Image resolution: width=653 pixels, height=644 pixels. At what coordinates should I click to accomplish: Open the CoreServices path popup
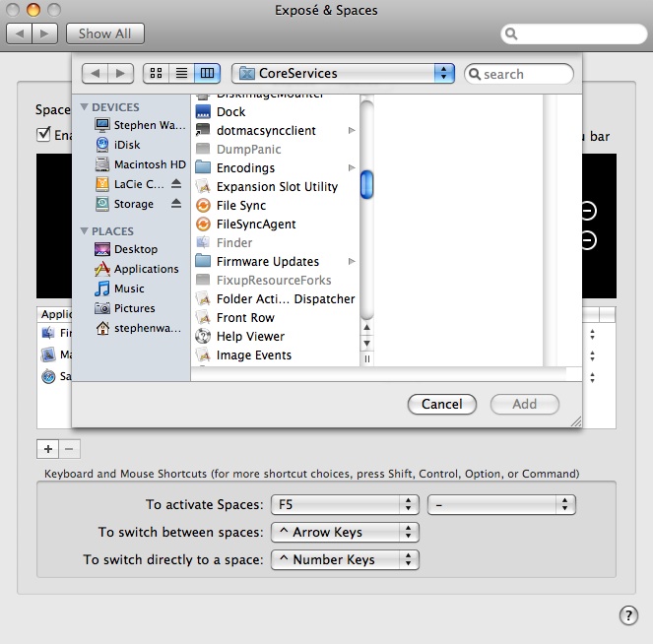(x=343, y=73)
